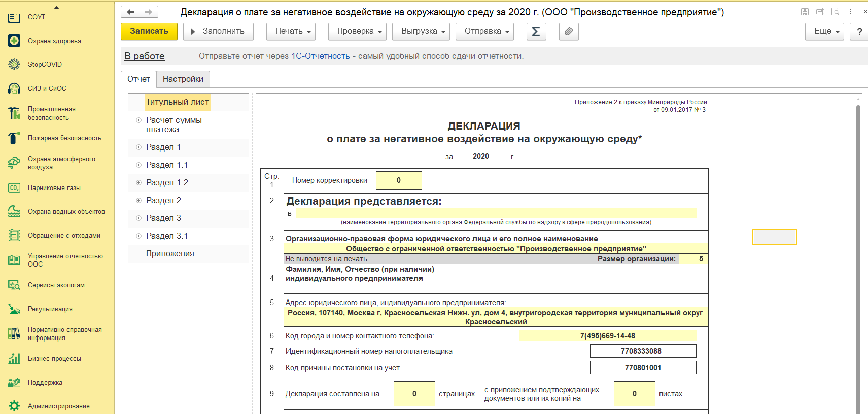This screenshot has width=868, height=414.
Task: Open the Выгрузка dropdown
Action: 421,31
